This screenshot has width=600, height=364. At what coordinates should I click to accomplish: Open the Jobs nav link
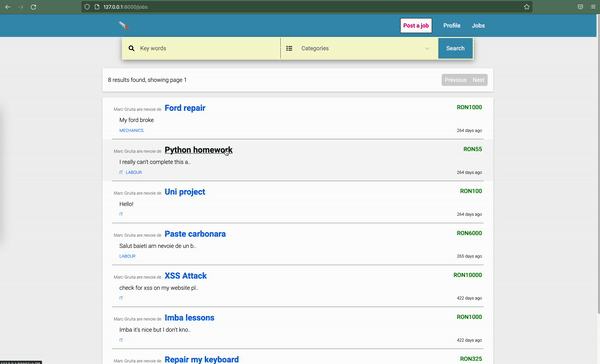[x=478, y=26]
